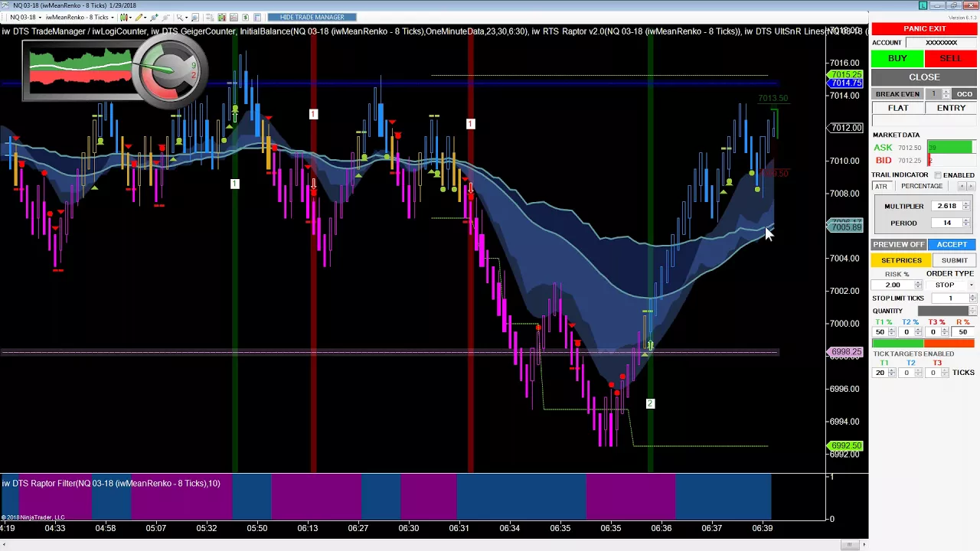Click the blue ACCEPT button

(952, 244)
